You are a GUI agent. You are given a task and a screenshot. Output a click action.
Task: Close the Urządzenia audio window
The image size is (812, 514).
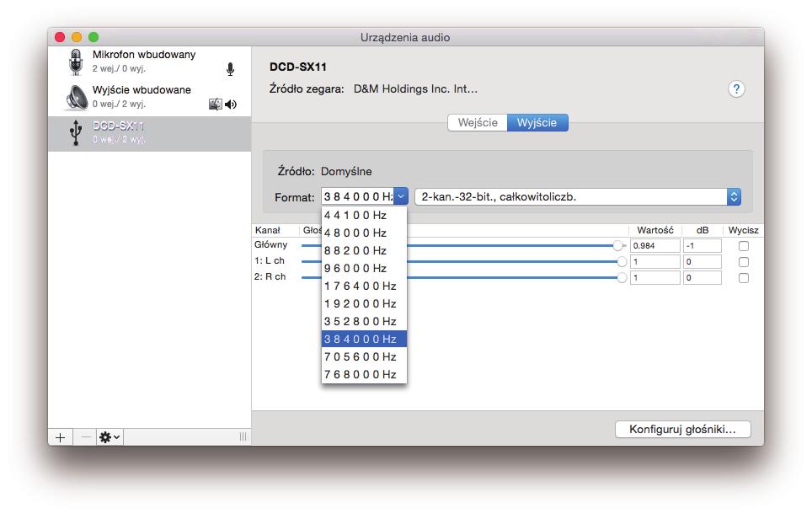[x=60, y=37]
